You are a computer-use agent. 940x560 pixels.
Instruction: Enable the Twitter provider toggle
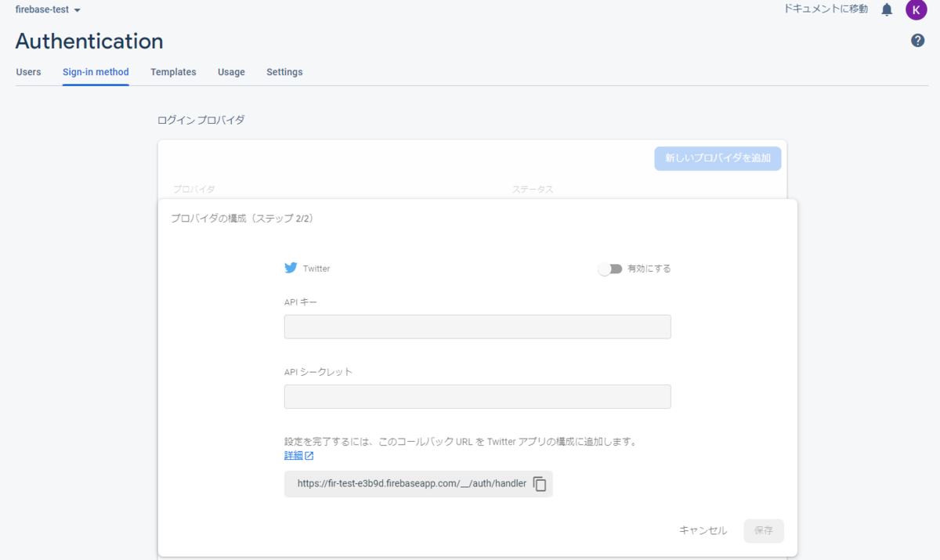click(609, 269)
